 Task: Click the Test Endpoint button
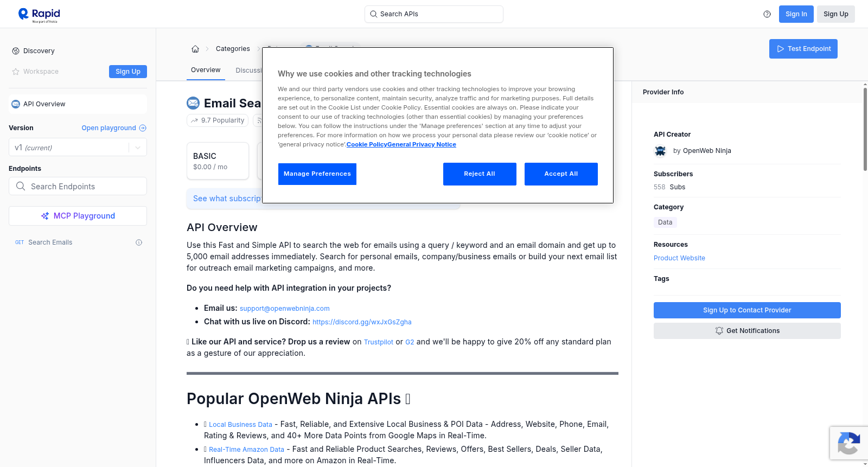(803, 49)
